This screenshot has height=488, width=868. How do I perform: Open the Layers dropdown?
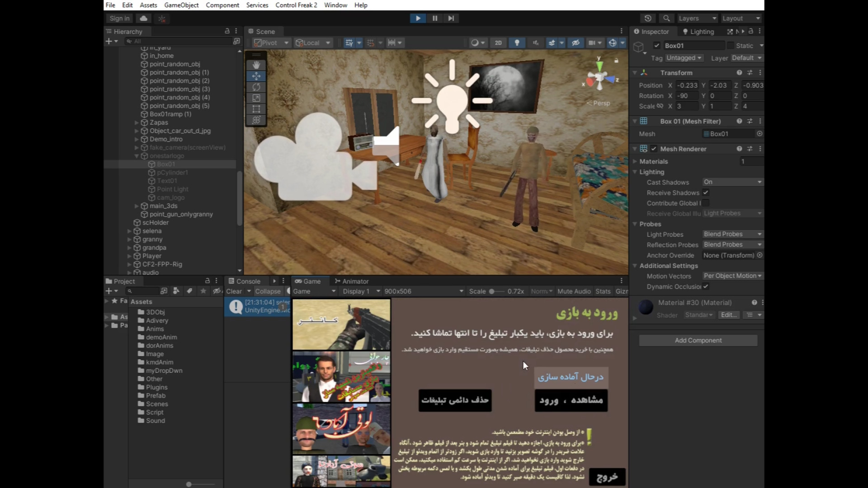pyautogui.click(x=697, y=18)
